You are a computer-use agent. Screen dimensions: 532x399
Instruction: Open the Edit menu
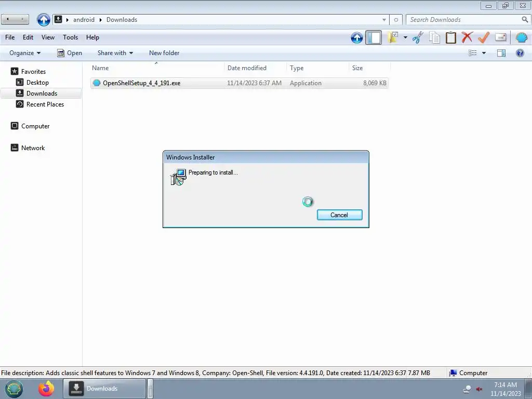point(28,37)
